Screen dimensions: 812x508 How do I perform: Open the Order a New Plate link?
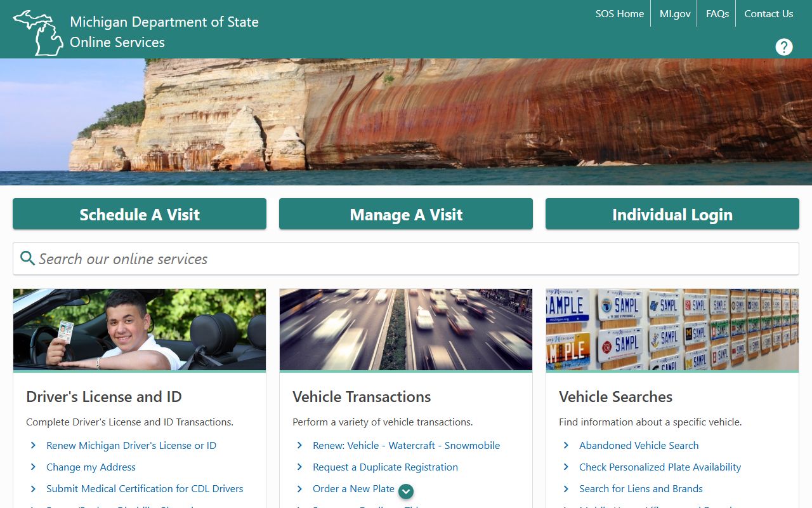353,489
